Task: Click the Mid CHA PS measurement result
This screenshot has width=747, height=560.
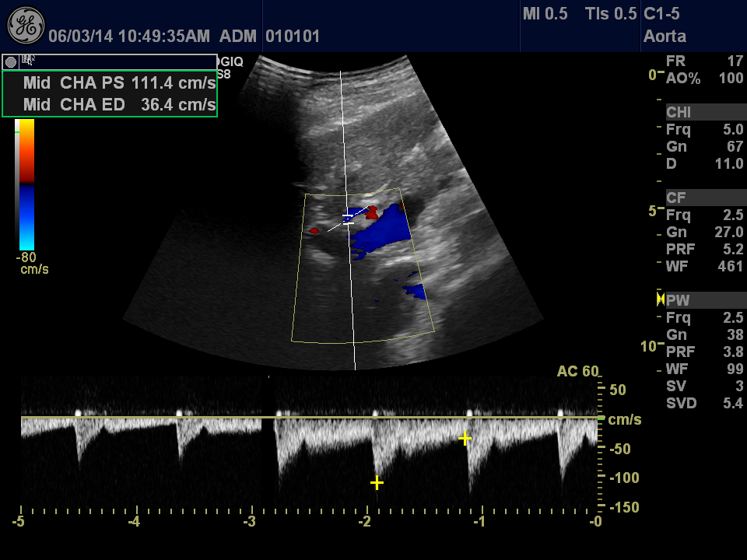Action: [x=119, y=83]
